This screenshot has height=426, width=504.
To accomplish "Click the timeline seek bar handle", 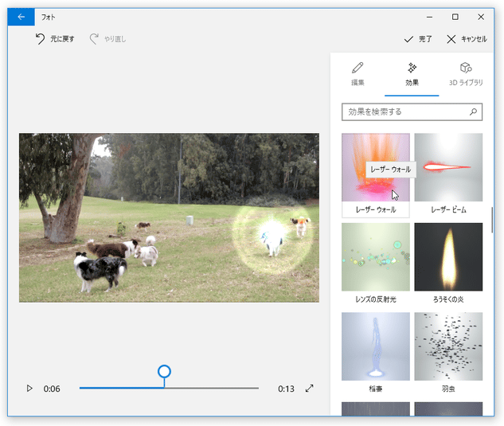I will (164, 372).
